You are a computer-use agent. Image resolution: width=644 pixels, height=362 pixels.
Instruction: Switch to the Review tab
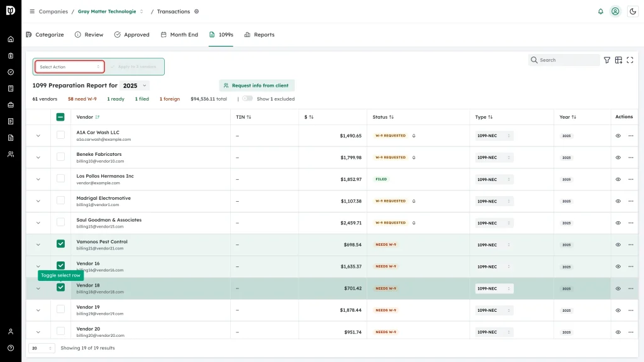[89, 35]
